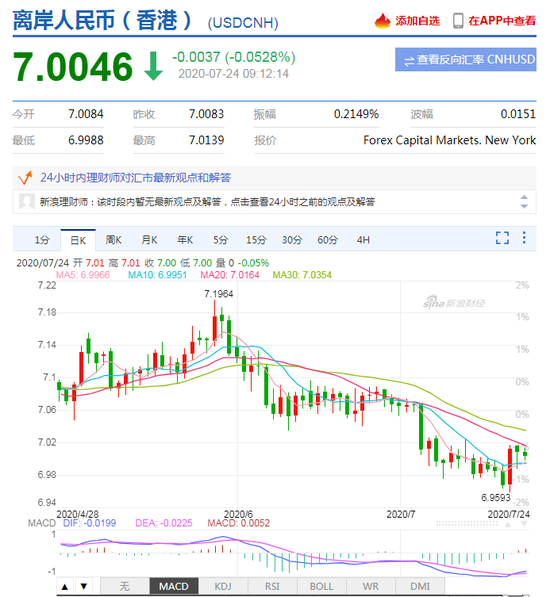Viewport: 550px width, 597px height.
Task: Switch to the 月K chart tab
Action: click(x=149, y=240)
